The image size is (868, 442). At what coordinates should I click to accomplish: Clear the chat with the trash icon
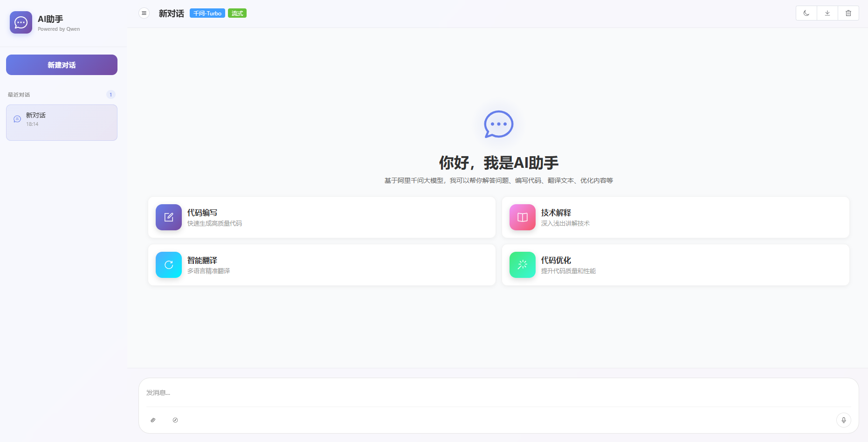(x=849, y=13)
